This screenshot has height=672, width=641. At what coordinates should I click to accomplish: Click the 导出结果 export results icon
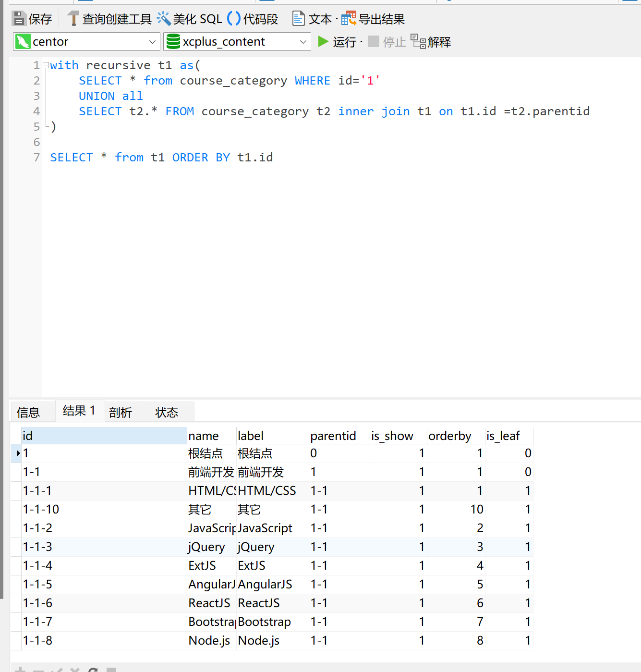coord(349,19)
